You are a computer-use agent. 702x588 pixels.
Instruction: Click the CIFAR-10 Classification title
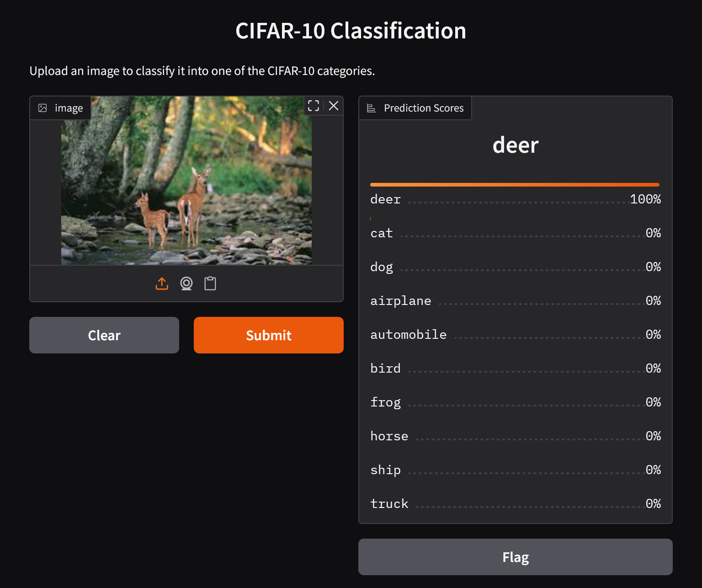351,31
